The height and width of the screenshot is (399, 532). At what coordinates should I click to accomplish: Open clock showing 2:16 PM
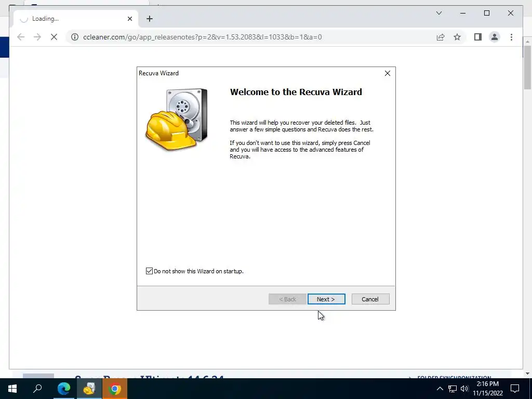click(487, 389)
